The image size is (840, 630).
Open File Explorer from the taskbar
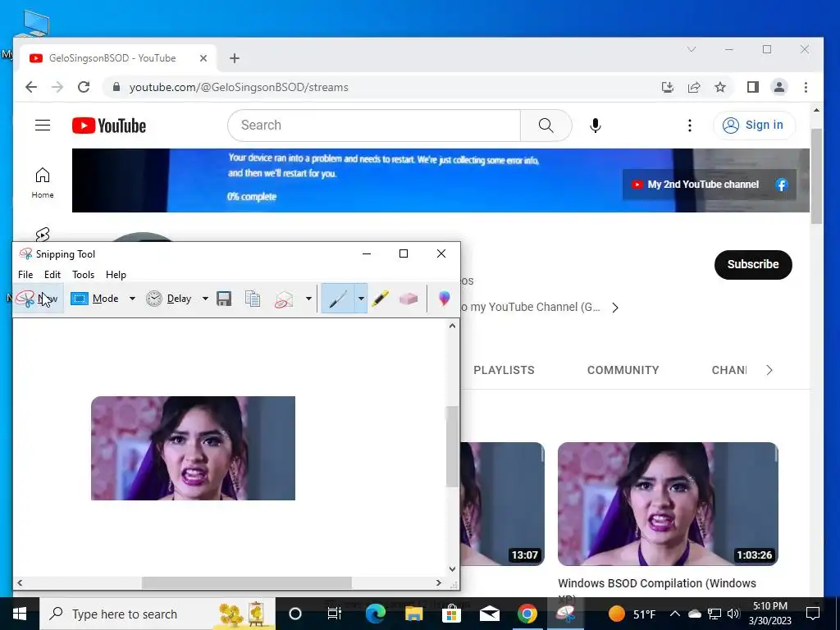(413, 614)
